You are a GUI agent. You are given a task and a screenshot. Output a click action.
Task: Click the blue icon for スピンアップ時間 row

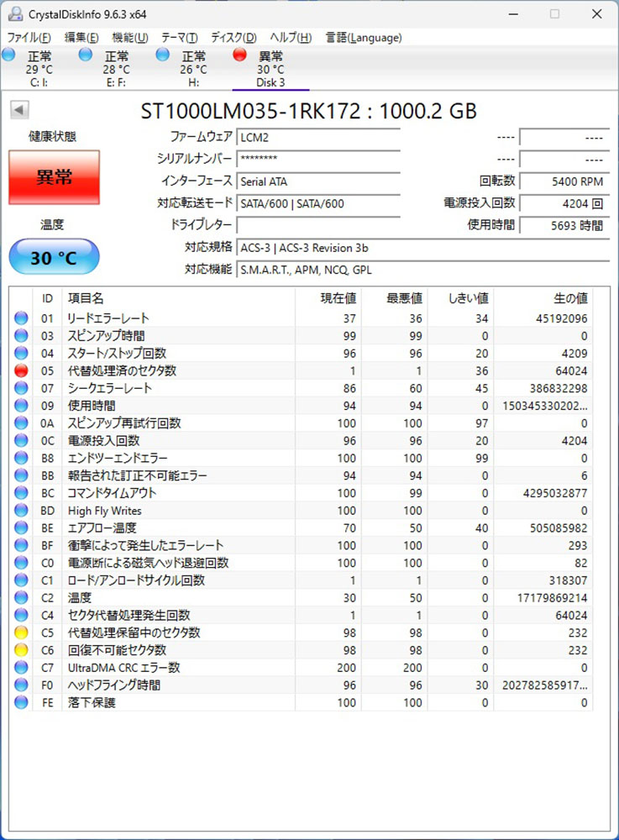click(21, 336)
